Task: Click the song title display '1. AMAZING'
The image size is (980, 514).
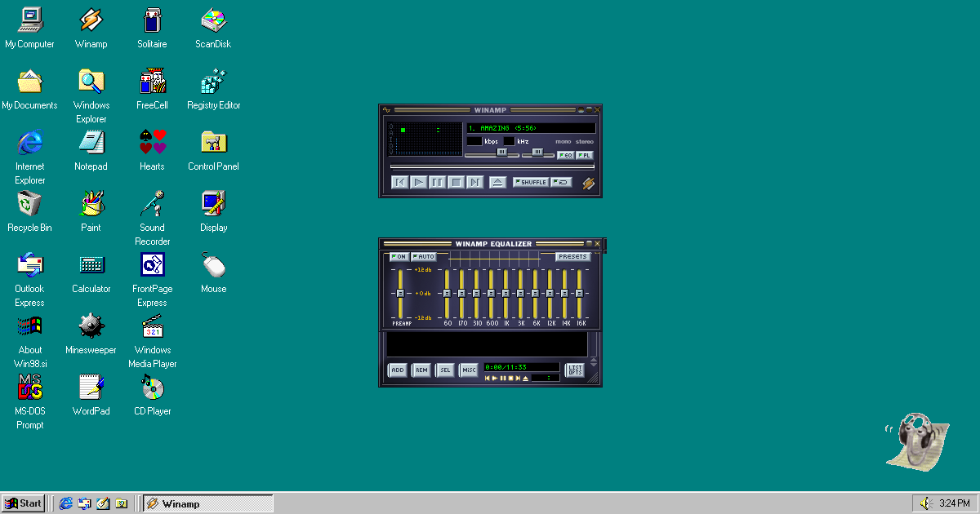Action: pyautogui.click(x=531, y=128)
